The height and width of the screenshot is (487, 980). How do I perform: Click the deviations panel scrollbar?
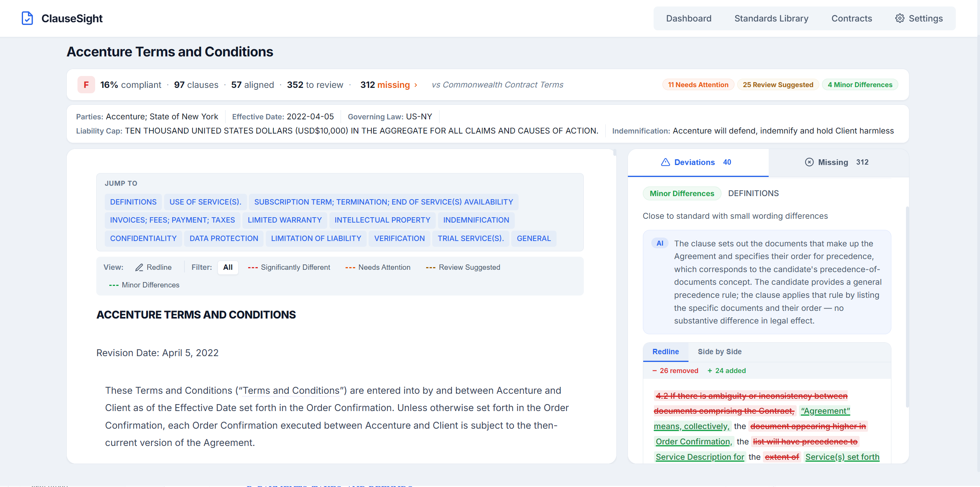(x=907, y=307)
